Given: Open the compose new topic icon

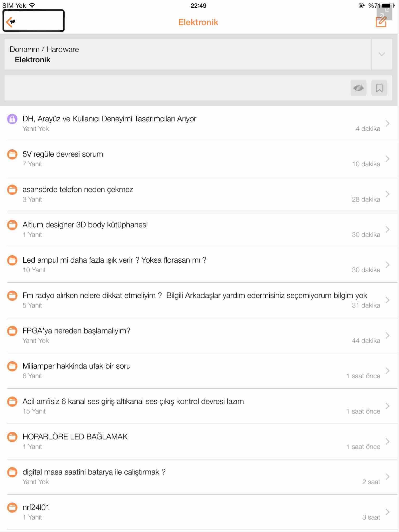Looking at the screenshot, I should coord(381,22).
